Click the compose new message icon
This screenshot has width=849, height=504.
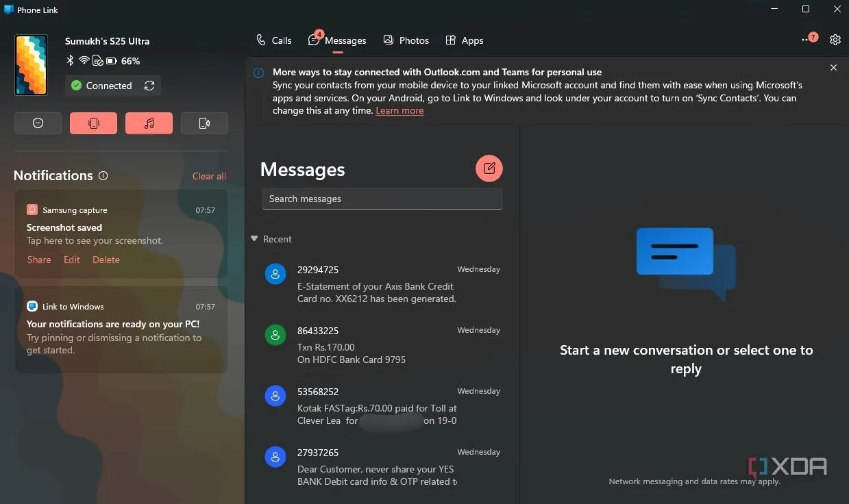(x=489, y=168)
